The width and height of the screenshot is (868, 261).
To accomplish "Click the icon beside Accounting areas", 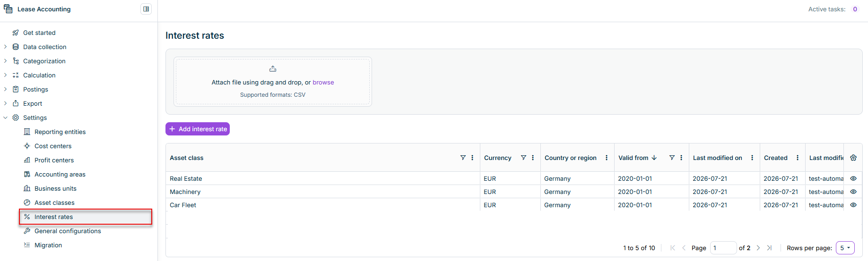I will (x=27, y=174).
